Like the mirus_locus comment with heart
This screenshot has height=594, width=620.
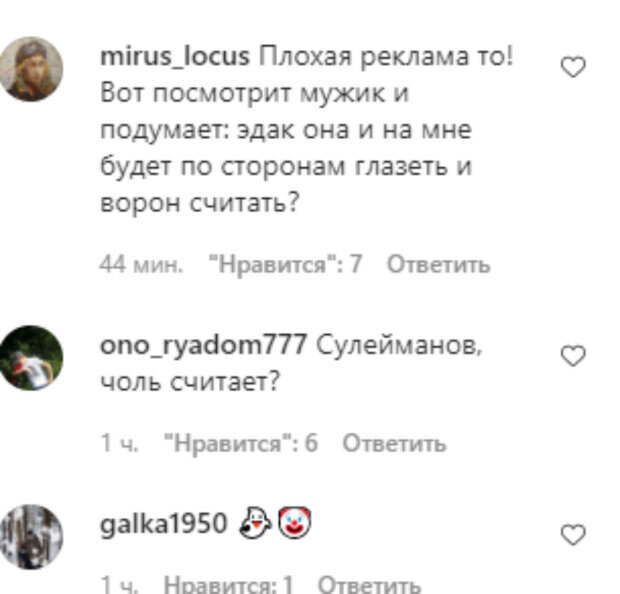(573, 67)
